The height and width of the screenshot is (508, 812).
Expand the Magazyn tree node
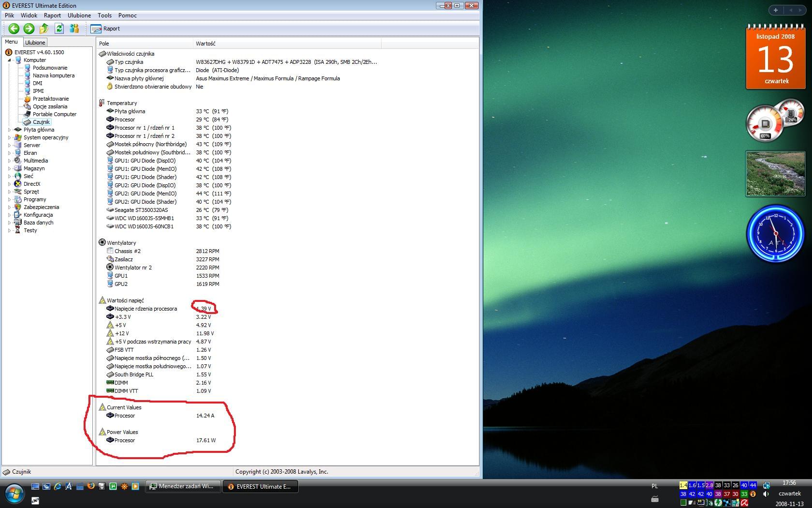9,168
